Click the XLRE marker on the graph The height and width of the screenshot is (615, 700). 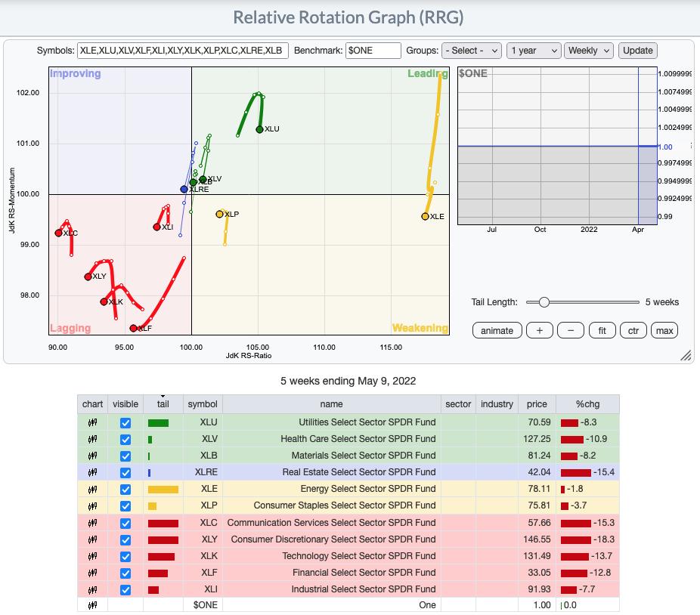click(x=184, y=189)
